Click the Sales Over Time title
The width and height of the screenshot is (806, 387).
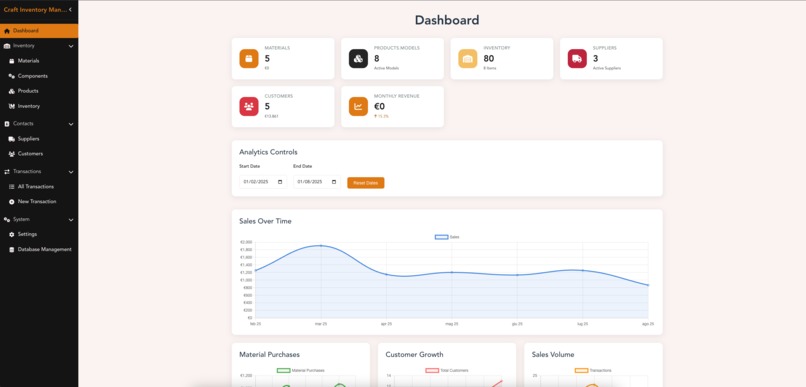pos(265,221)
